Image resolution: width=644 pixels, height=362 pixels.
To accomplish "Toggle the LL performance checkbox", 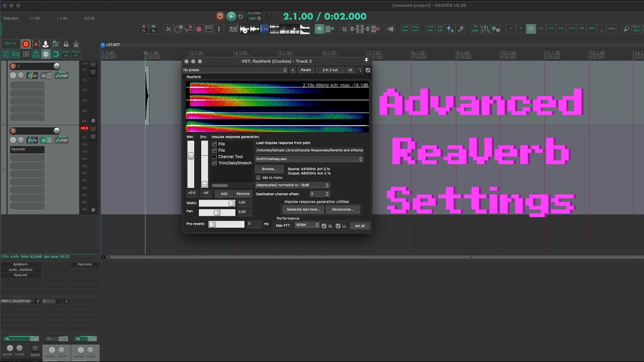I will click(x=338, y=226).
